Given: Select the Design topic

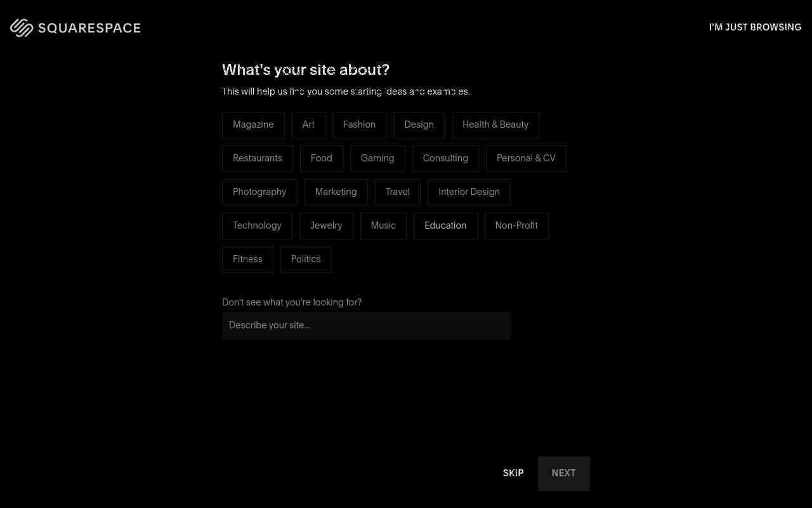Looking at the screenshot, I should 419,125.
